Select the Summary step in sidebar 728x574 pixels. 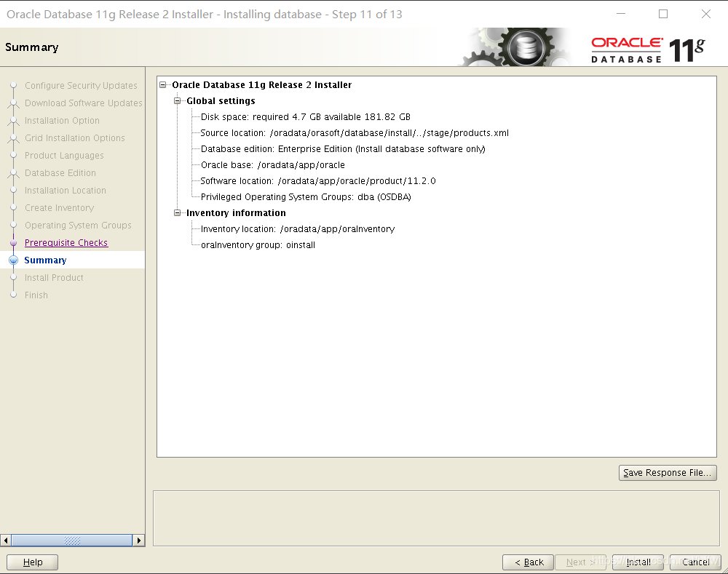(45, 260)
